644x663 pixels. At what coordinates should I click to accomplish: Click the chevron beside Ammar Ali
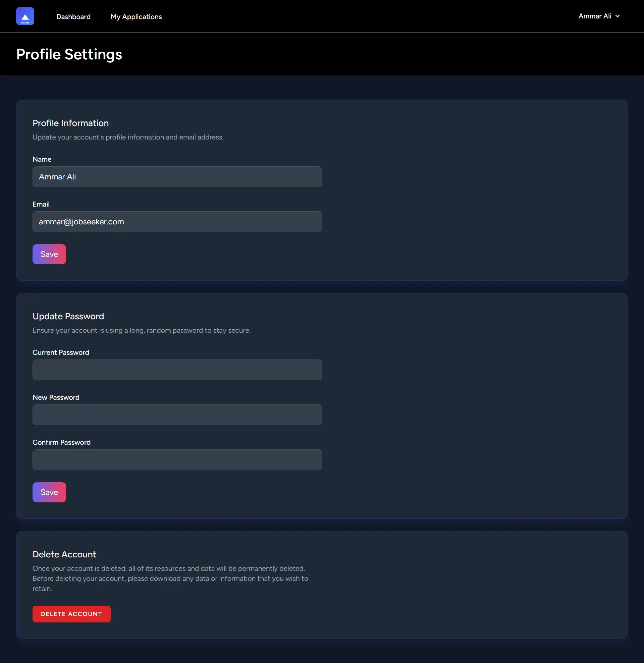[618, 16]
